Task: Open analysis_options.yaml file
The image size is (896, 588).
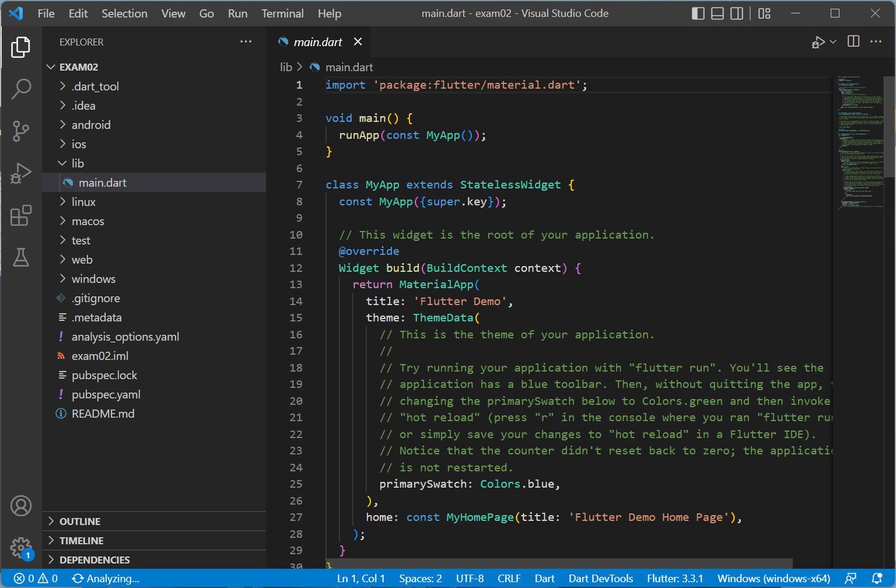Action: (x=154, y=337)
